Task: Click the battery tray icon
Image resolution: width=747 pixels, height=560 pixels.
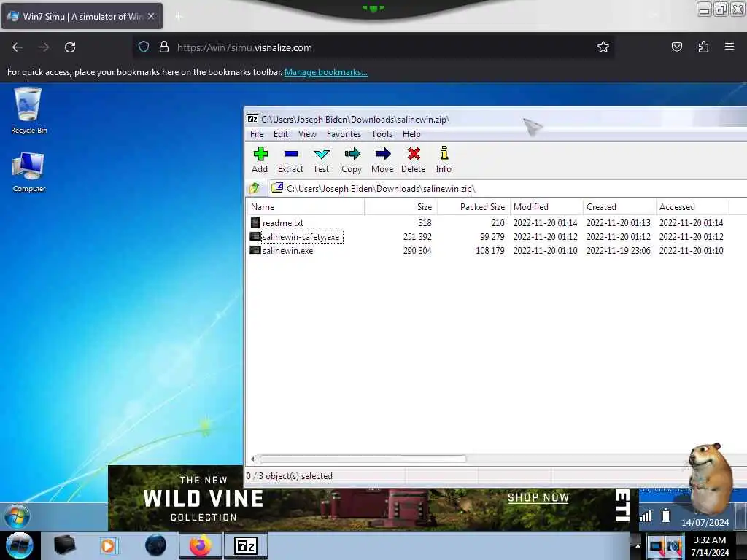Action: (666, 516)
